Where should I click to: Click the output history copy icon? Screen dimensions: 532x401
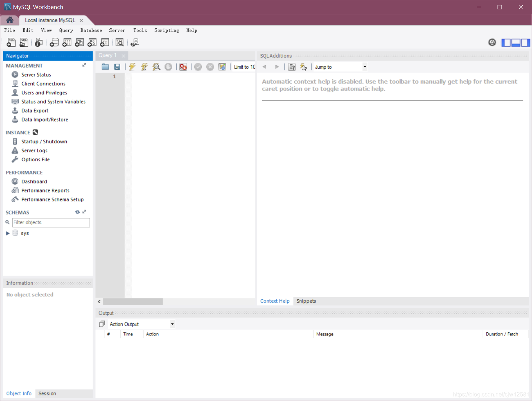pyautogui.click(x=102, y=324)
